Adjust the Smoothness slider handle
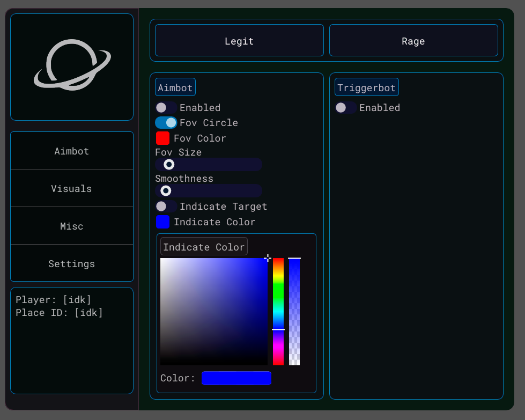Viewport: 525px width, 420px height. point(166,190)
